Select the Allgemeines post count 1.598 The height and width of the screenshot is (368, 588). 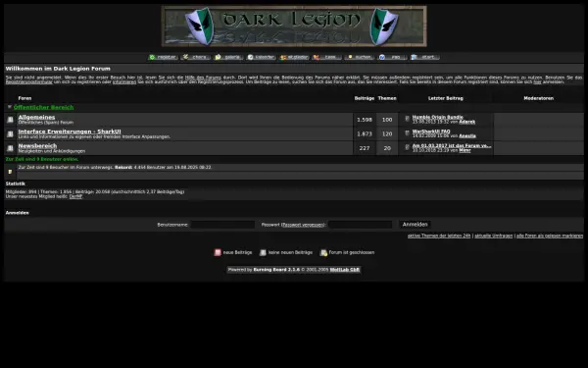click(x=365, y=120)
